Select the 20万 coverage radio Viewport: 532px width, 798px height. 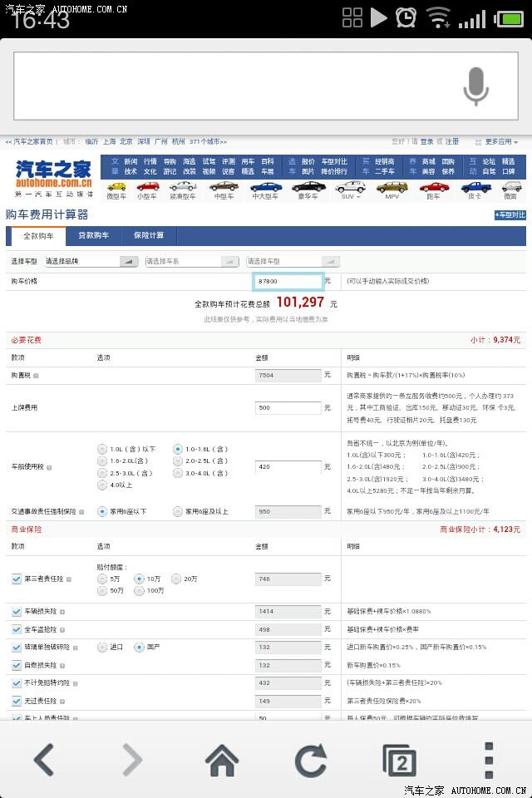[x=176, y=579]
